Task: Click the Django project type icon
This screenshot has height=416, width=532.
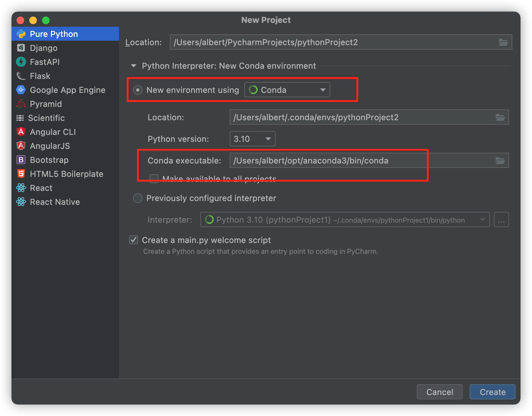Action: point(21,48)
